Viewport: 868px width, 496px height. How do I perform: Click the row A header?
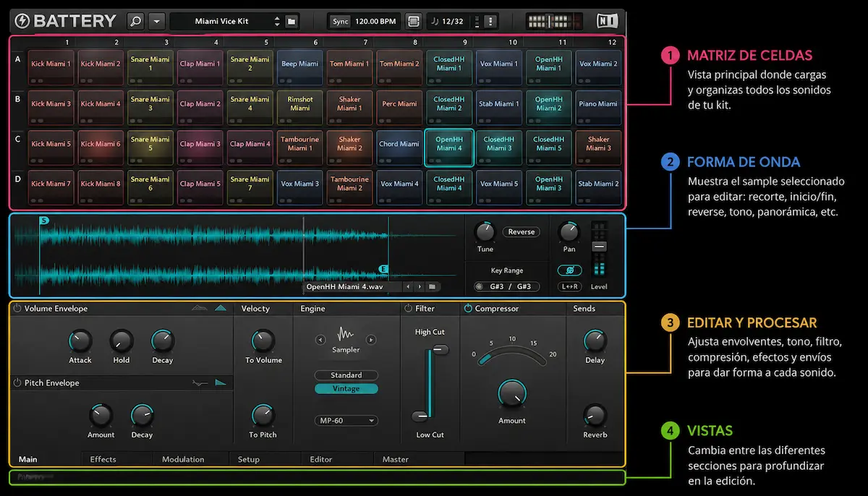[17, 60]
